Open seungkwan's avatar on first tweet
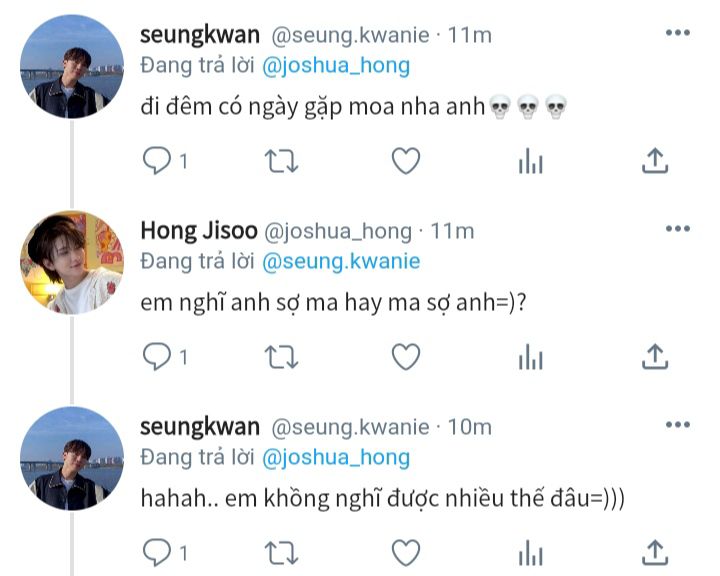 pos(72,67)
